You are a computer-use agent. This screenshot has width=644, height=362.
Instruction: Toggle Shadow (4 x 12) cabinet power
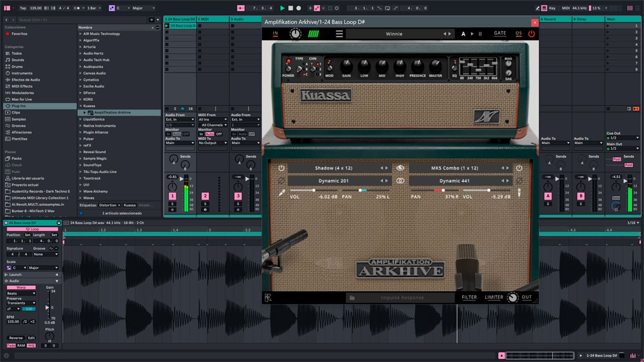pos(282,168)
